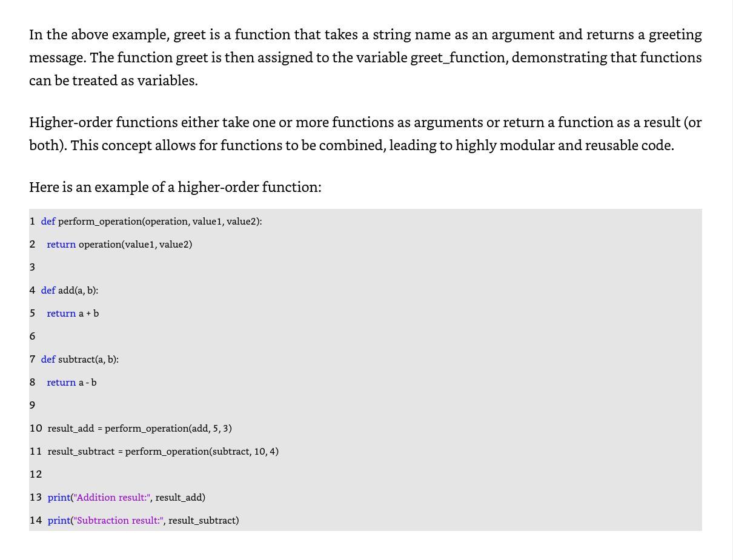The height and width of the screenshot is (560, 733).
Task: Click the expression "a - b" on line 8
Action: (x=87, y=382)
